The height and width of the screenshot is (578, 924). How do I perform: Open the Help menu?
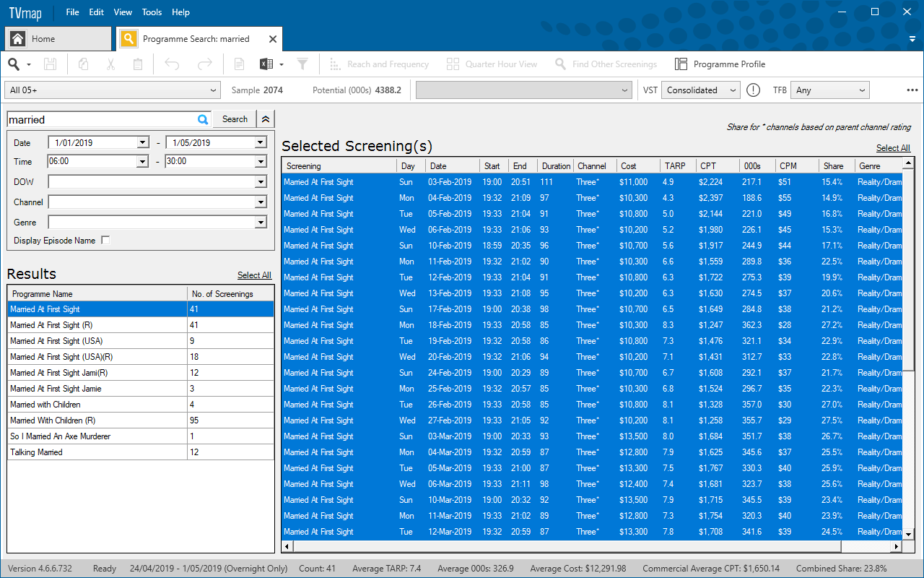181,12
